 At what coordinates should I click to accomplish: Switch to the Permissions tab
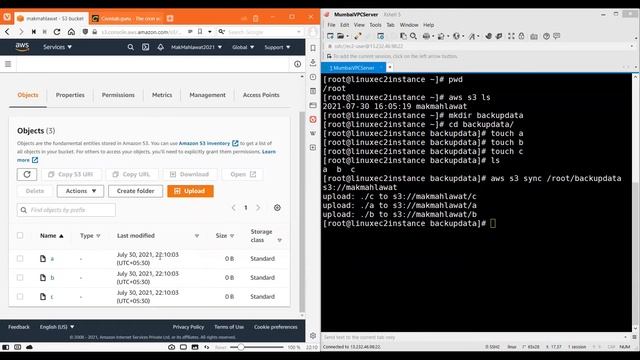click(x=118, y=95)
